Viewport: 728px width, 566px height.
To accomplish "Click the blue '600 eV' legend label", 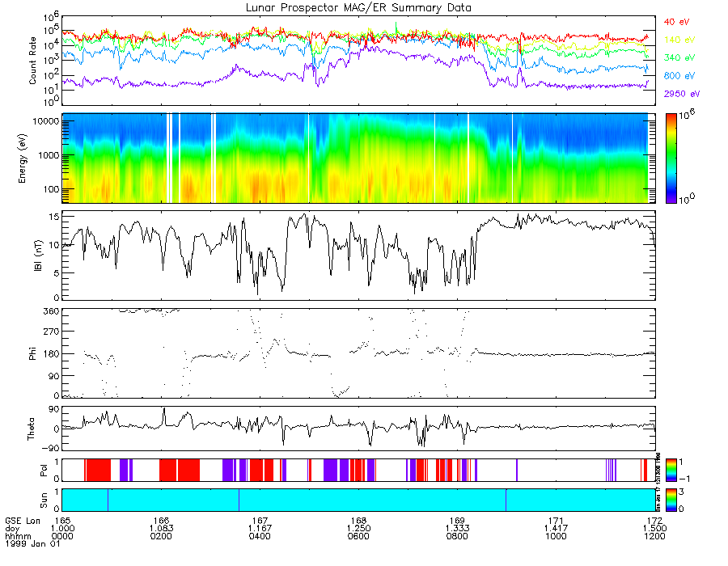I will [x=679, y=76].
